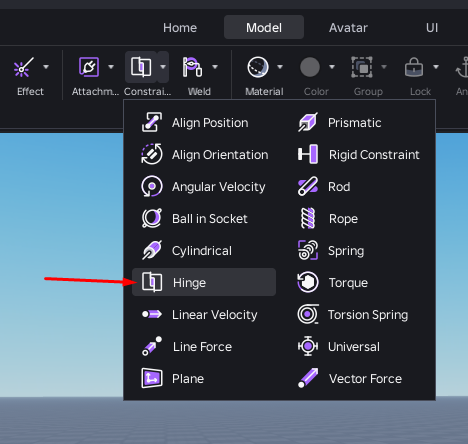This screenshot has height=444, width=468.
Task: Click the 'Material' toolbar label
Action: (264, 92)
